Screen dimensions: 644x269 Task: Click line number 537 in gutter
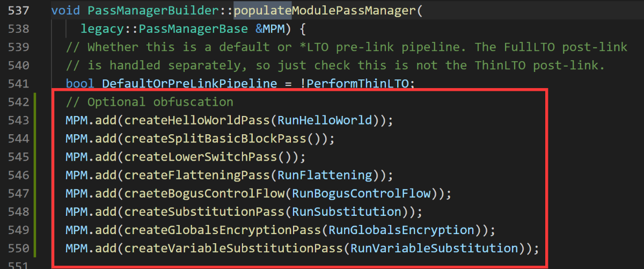point(18,10)
